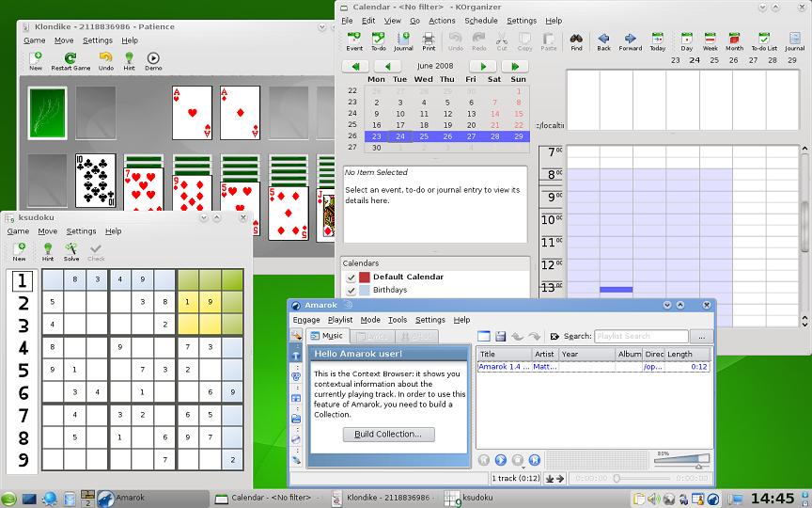The image size is (812, 508).
Task: Open the Engage menu in Amarok
Action: coord(306,320)
